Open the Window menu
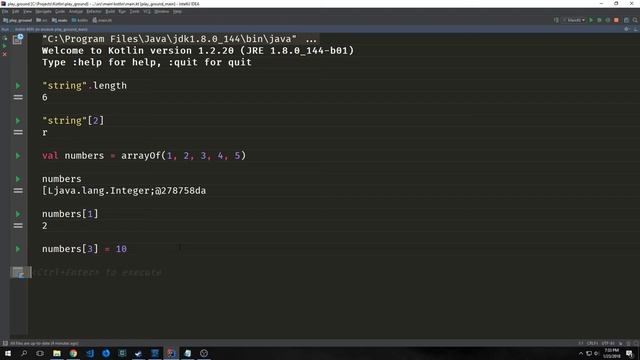 tap(162, 11)
